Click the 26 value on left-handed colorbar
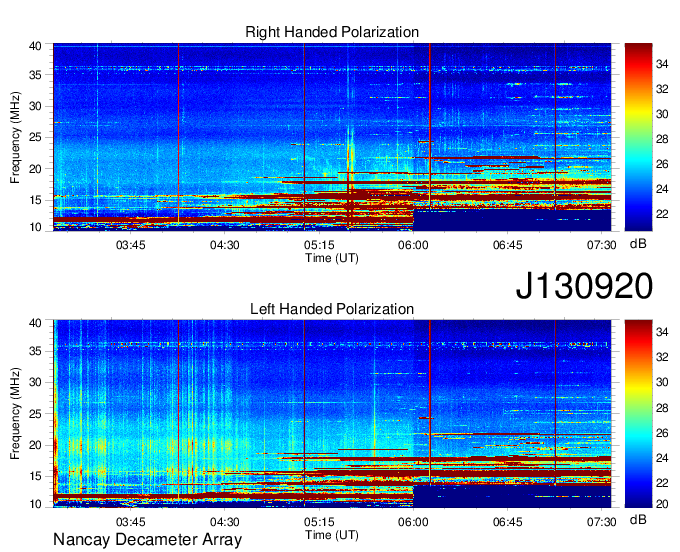This screenshot has width=680, height=552. (x=662, y=433)
